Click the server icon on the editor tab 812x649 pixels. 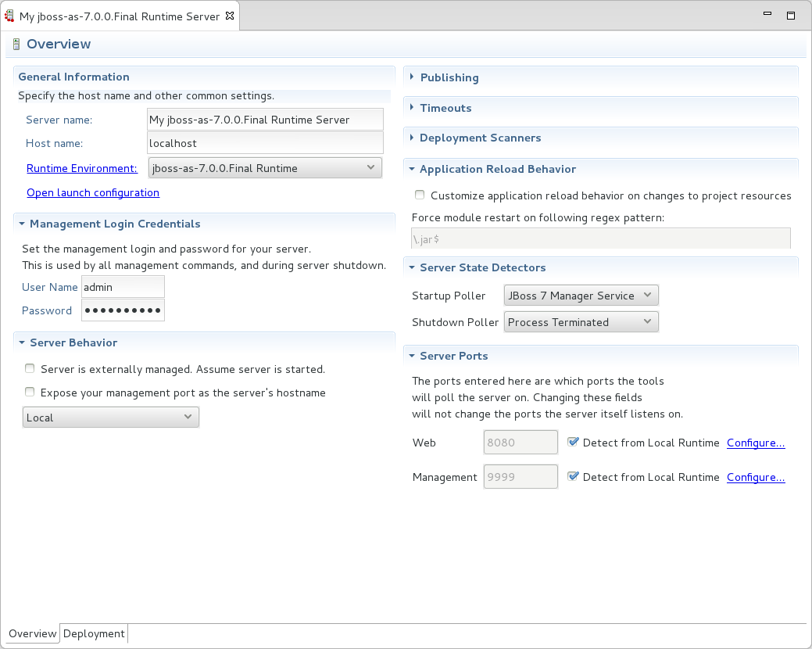9,14
